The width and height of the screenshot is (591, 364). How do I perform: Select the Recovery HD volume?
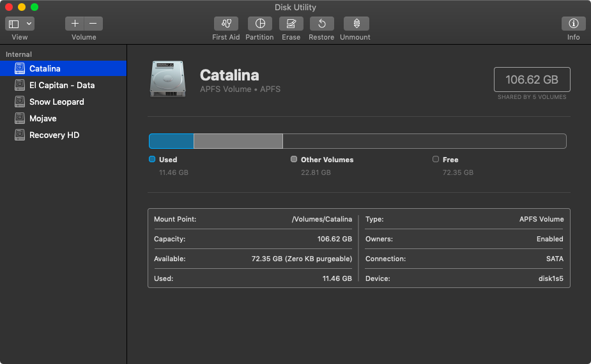coord(63,135)
